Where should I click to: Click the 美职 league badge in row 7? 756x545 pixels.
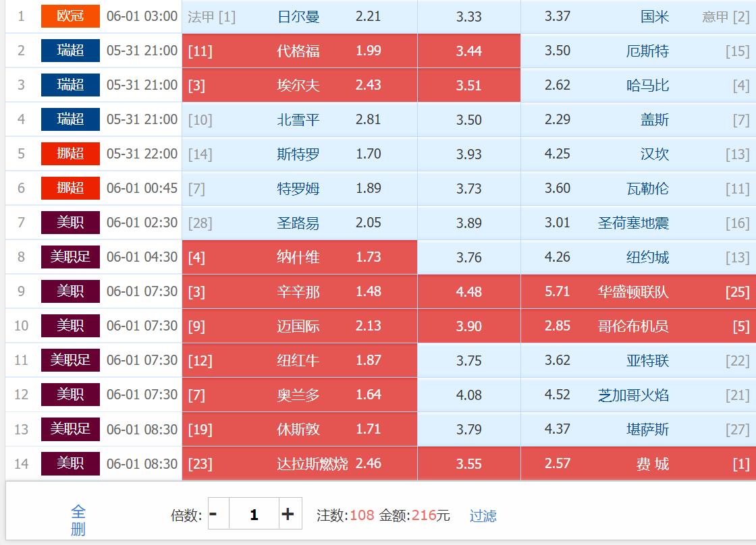coord(70,222)
